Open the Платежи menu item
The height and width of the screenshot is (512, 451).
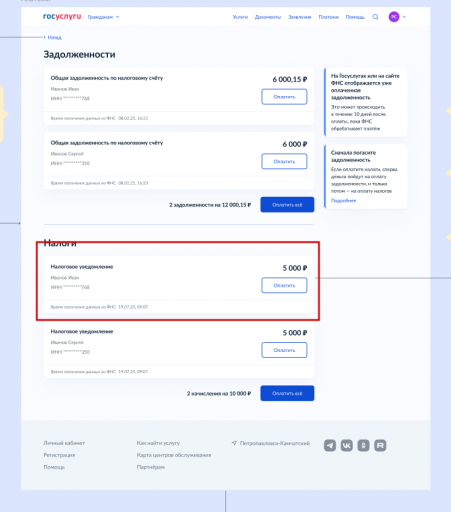pos(328,17)
